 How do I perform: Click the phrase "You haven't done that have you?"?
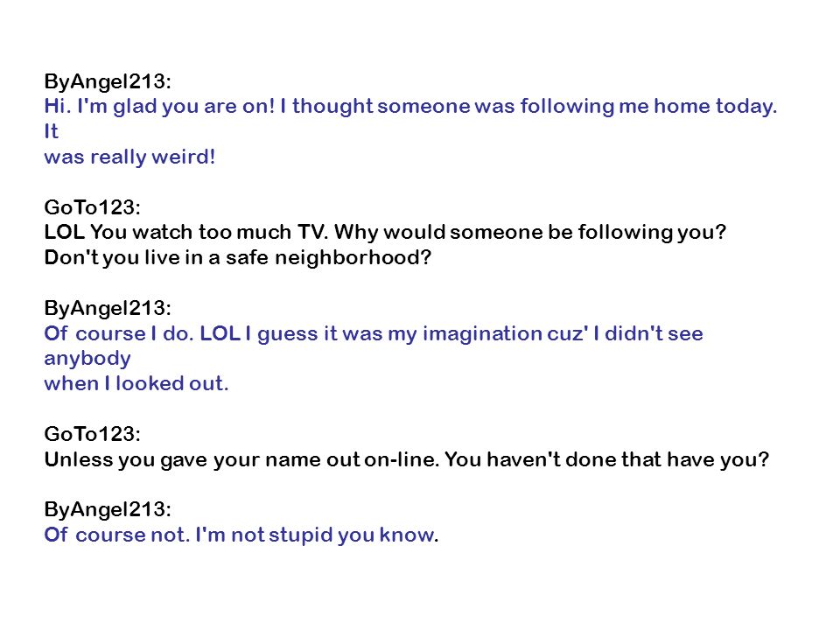click(x=607, y=459)
